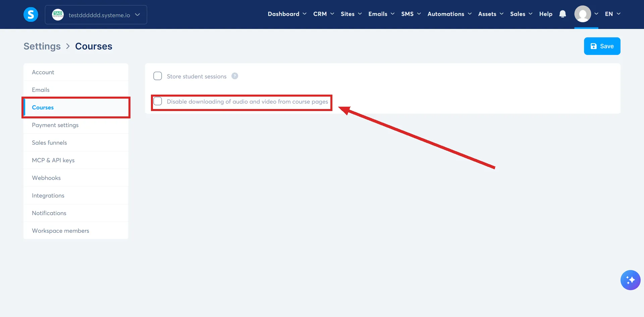Viewport: 644px width, 317px height.
Task: Click the Save button
Action: coord(602,46)
